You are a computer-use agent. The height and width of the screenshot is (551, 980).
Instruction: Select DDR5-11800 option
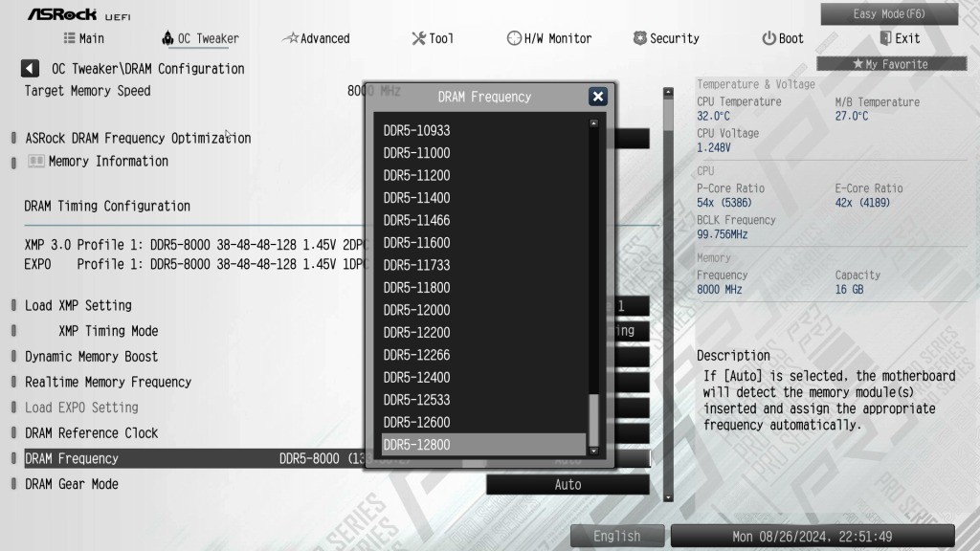(483, 287)
